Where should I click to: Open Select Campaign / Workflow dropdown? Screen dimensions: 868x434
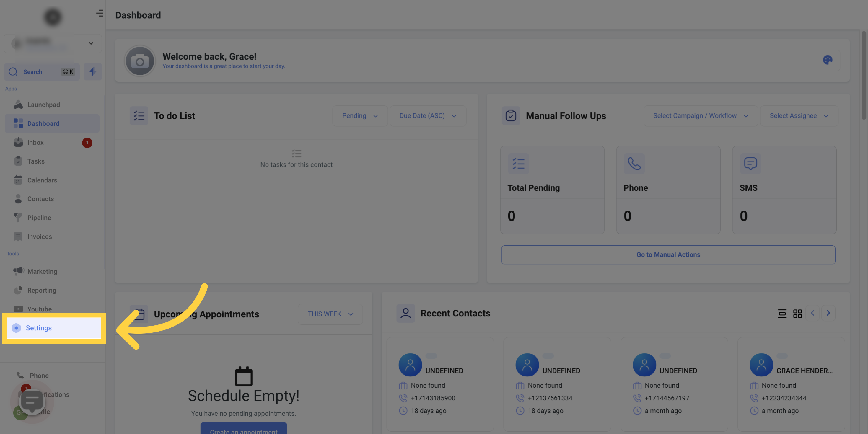(x=701, y=115)
